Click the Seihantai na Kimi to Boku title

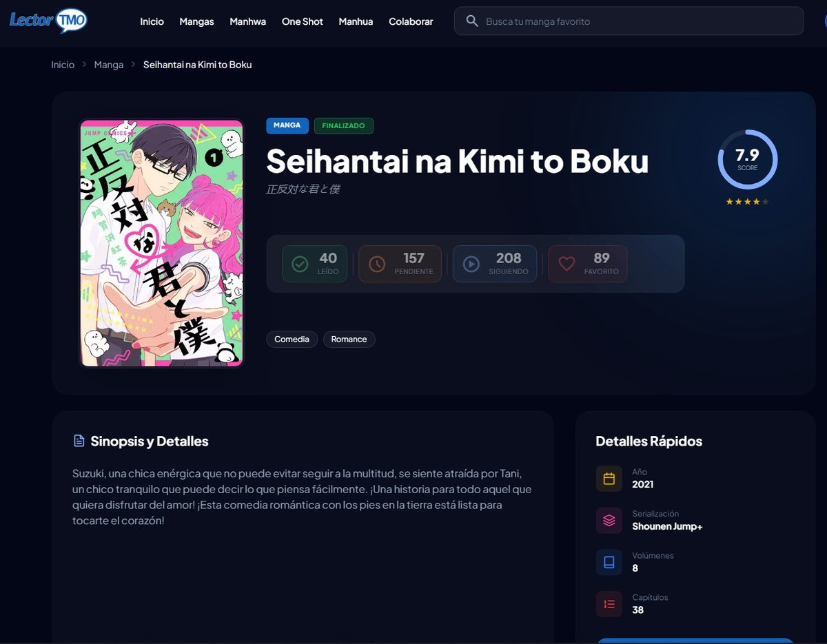point(458,161)
